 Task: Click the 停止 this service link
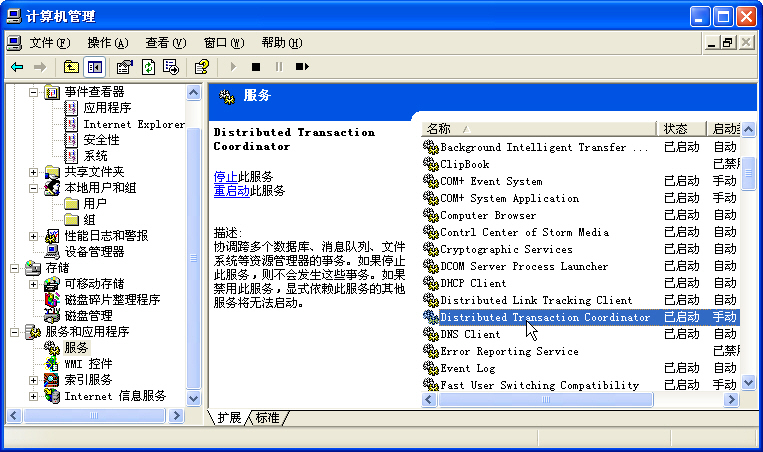pos(225,177)
